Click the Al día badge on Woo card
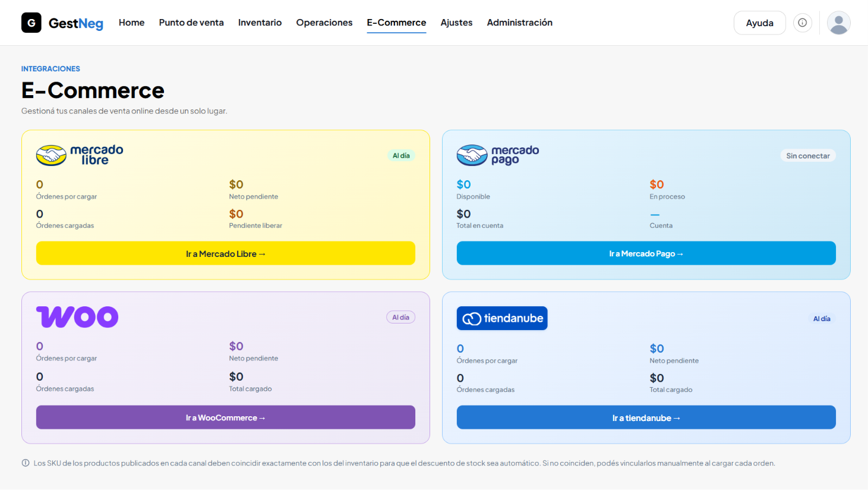 (400, 318)
